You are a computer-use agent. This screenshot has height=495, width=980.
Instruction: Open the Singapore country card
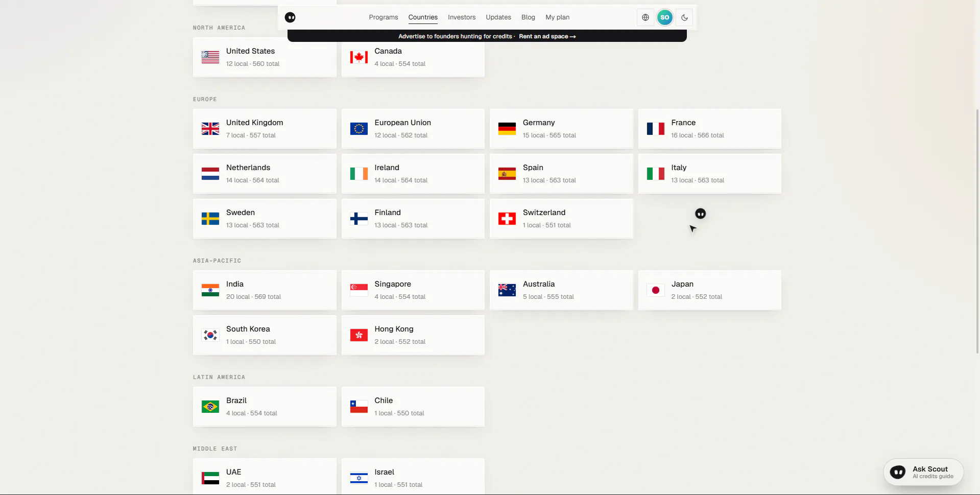click(x=413, y=290)
